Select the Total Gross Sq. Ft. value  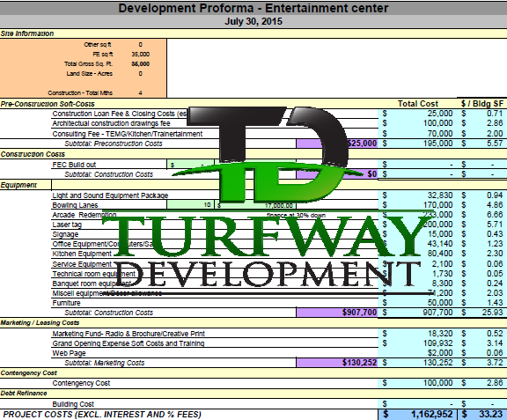coord(140,64)
